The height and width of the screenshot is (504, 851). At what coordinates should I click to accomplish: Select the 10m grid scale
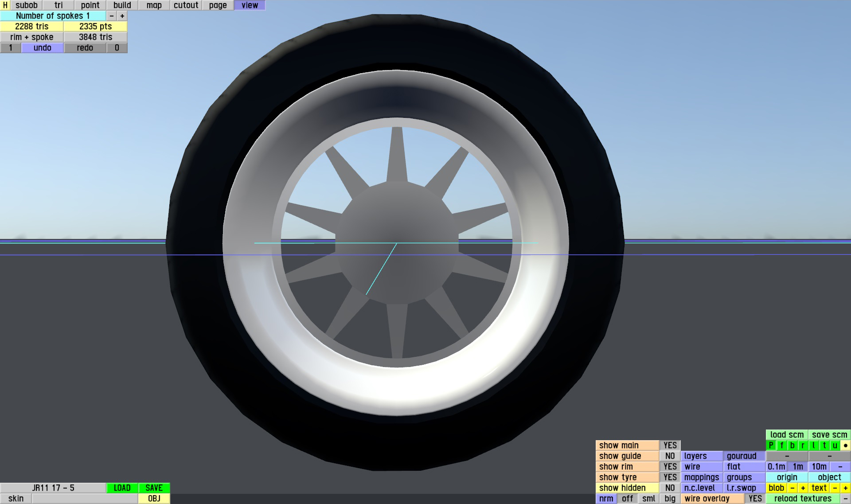819,467
